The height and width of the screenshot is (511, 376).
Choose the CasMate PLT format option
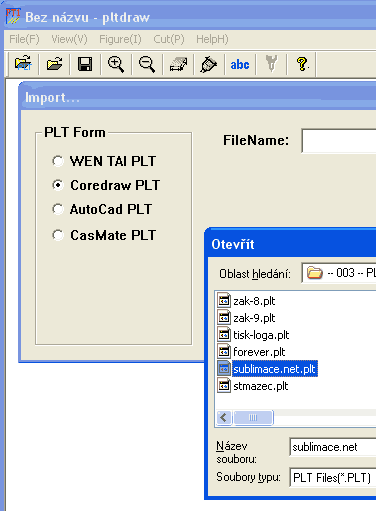coord(58,235)
